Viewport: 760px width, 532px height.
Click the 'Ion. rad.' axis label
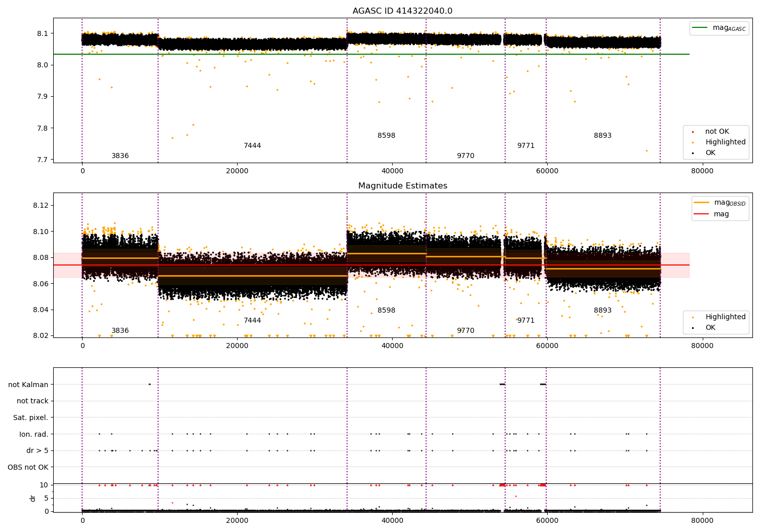coord(34,434)
